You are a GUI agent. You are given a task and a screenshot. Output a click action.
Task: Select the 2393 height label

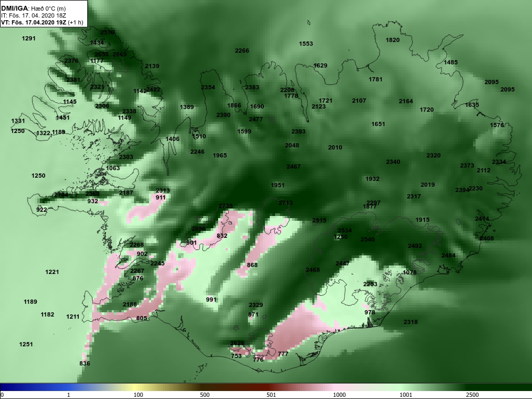click(x=298, y=131)
